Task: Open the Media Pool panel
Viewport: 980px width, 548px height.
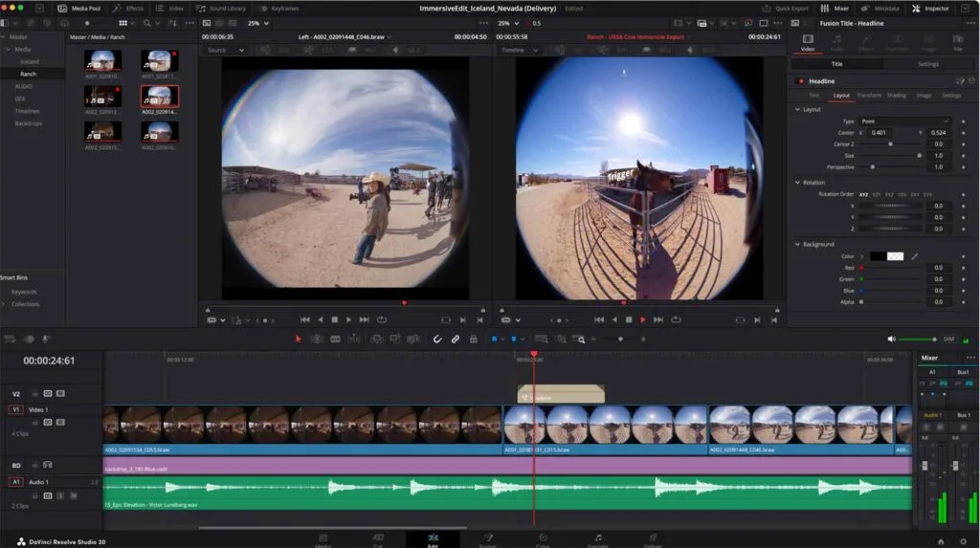Action: tap(79, 8)
